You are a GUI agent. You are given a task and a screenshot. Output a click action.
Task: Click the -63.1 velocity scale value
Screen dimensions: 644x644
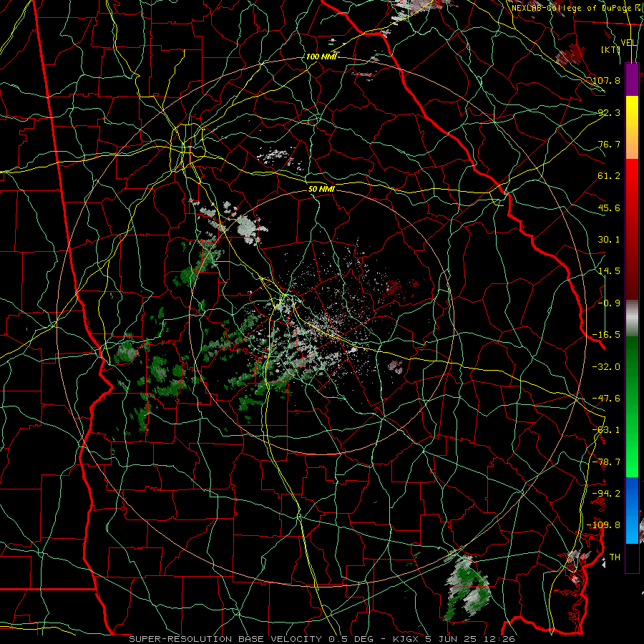[x=606, y=430]
